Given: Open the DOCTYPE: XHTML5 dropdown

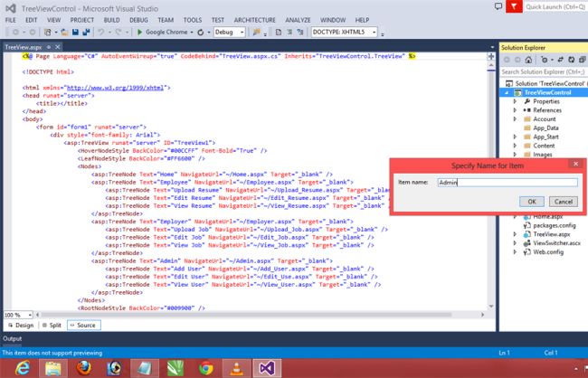Looking at the screenshot, I should 345,33.
